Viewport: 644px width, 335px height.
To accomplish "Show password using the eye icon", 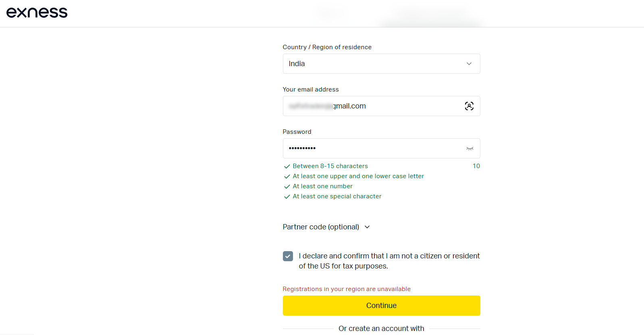I will [469, 148].
